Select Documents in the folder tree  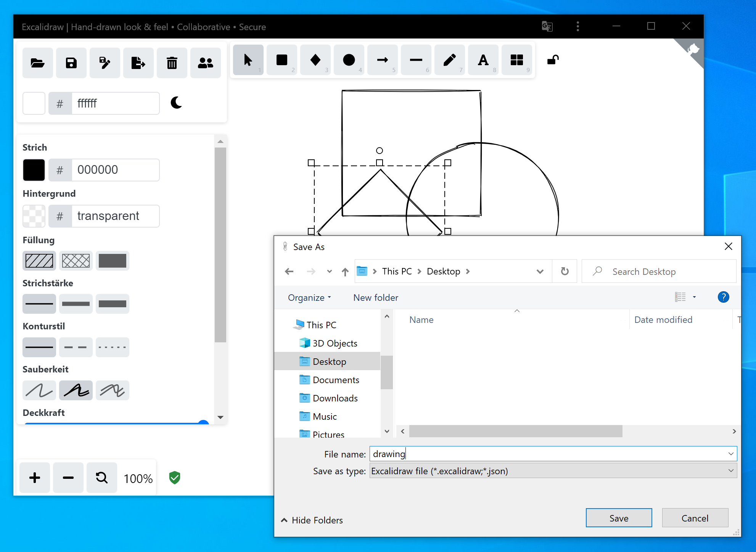pos(336,380)
